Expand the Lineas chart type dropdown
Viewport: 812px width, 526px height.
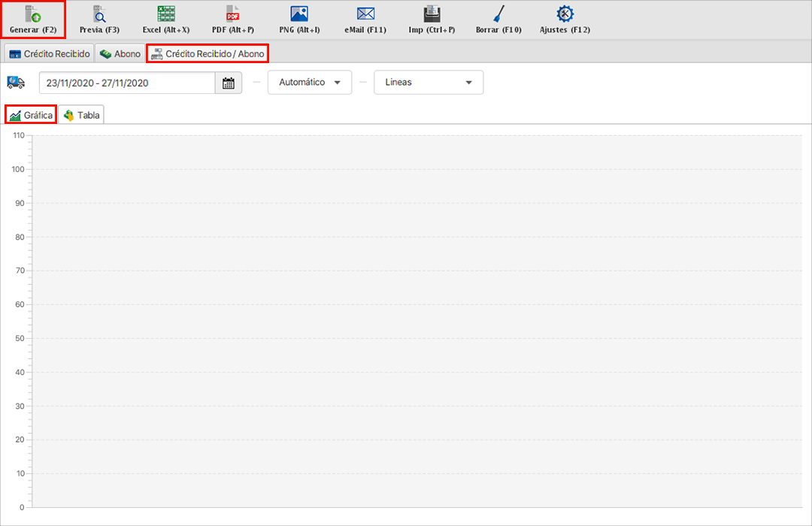point(429,83)
